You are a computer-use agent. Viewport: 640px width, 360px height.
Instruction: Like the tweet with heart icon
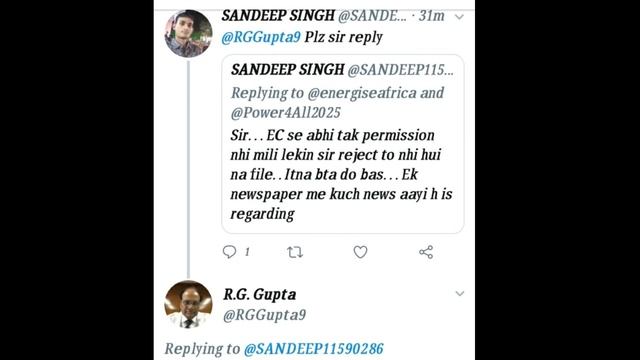coord(360,252)
